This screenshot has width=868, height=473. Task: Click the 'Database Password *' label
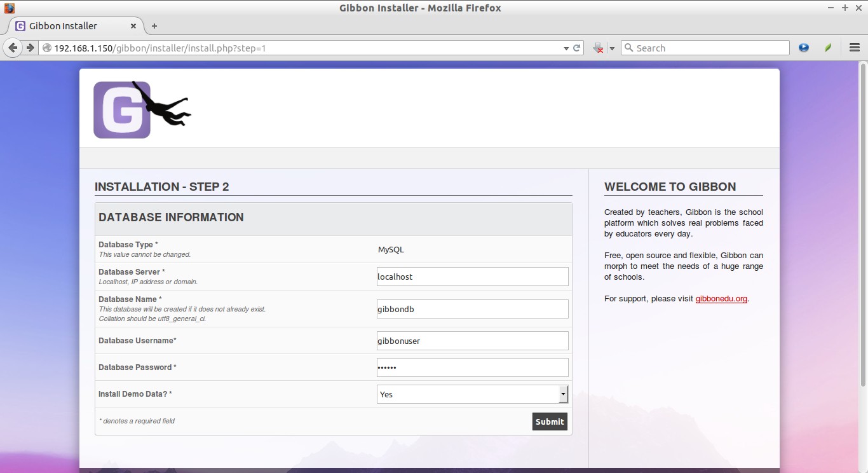[x=137, y=367]
